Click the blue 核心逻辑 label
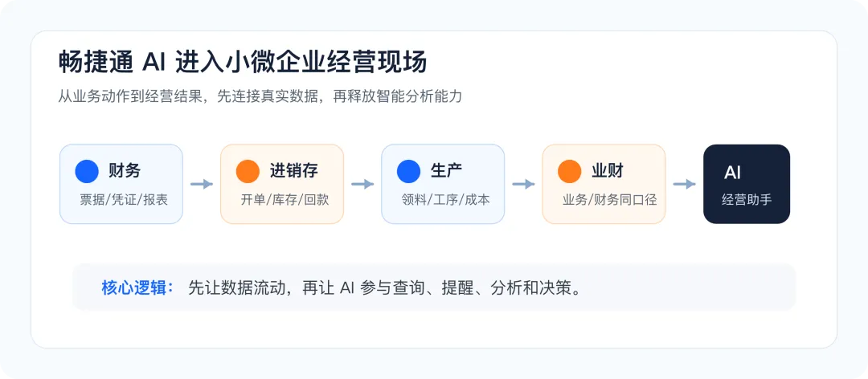This screenshot has width=868, height=379. point(138,288)
